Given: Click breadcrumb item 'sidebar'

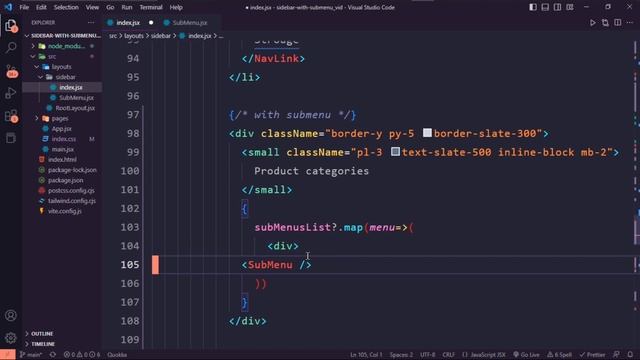Looking at the screenshot, I should 161,36.
